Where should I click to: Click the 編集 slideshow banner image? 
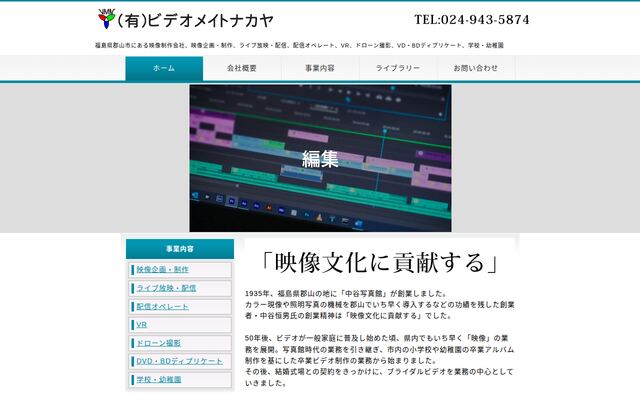320,158
